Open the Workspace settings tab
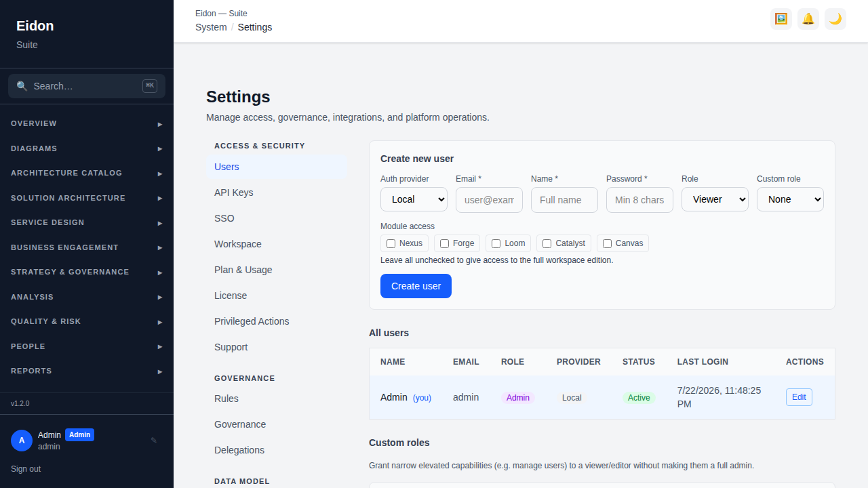 (x=277, y=244)
